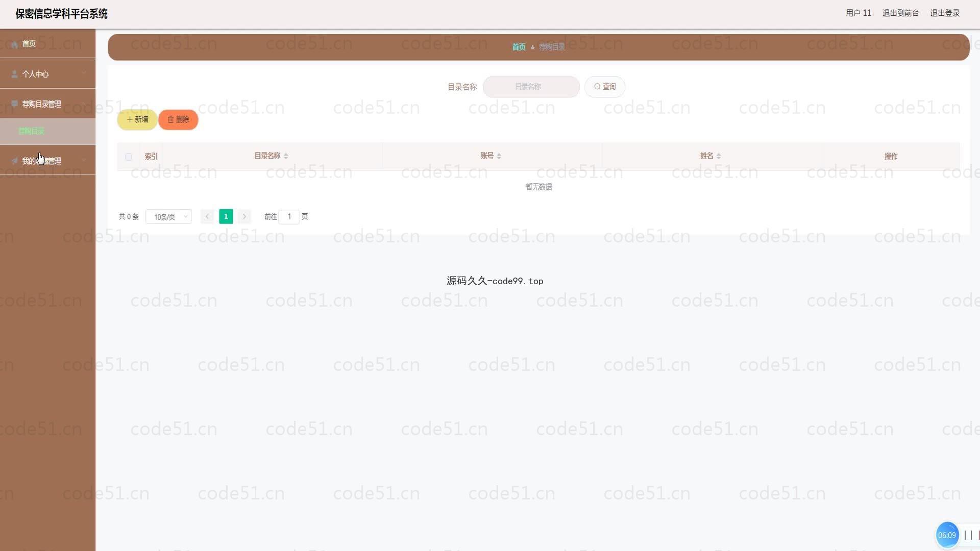Click the 06:09 timer bubble
This screenshot has height=551, width=980.
(947, 535)
